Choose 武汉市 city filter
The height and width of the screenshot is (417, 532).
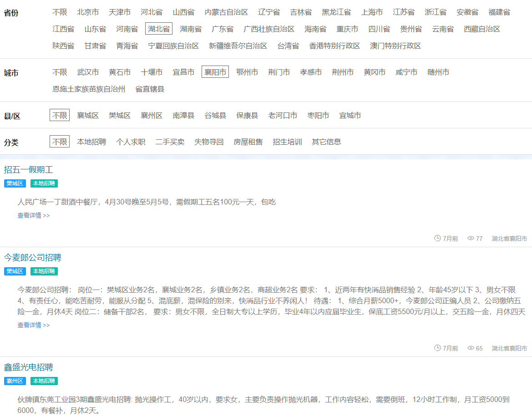point(88,72)
